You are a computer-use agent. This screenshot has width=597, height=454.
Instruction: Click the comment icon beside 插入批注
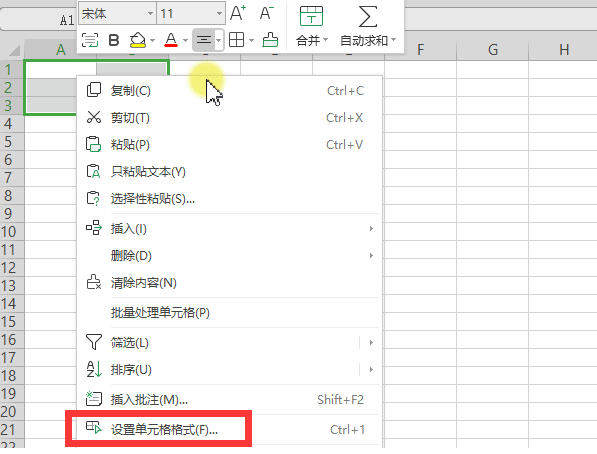point(94,399)
